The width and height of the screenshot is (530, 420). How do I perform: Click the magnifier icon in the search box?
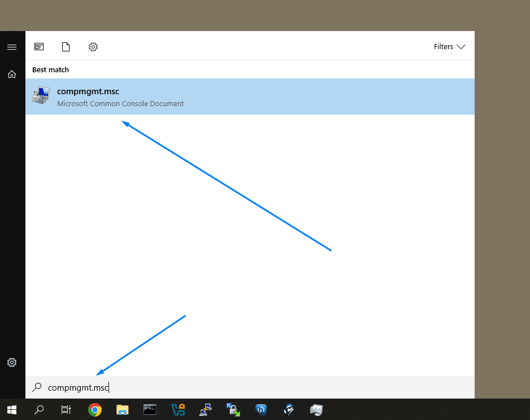point(37,387)
